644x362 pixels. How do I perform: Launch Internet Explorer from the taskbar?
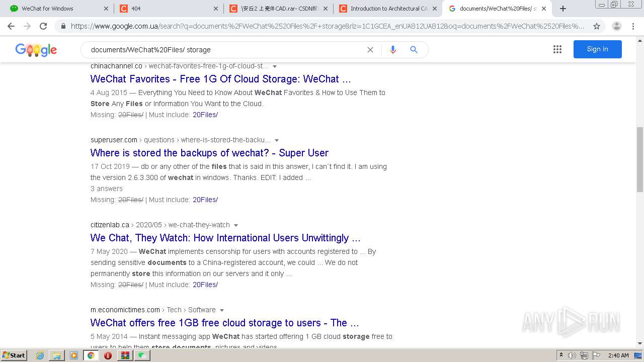point(40,355)
